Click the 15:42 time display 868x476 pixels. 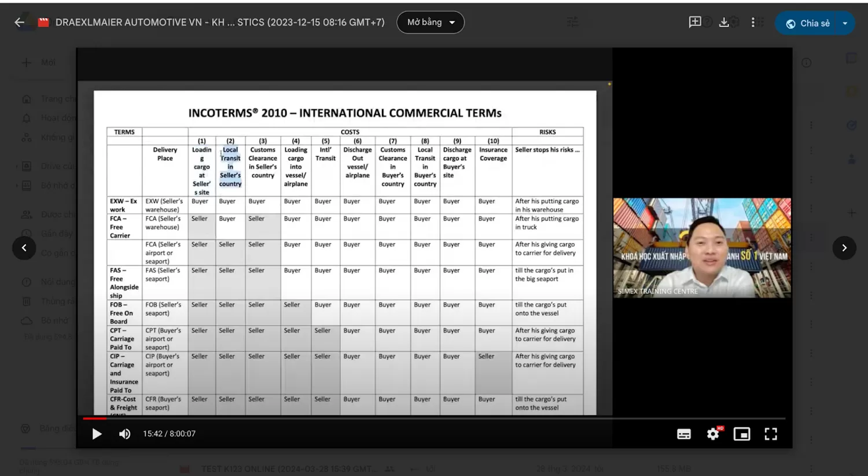169,434
